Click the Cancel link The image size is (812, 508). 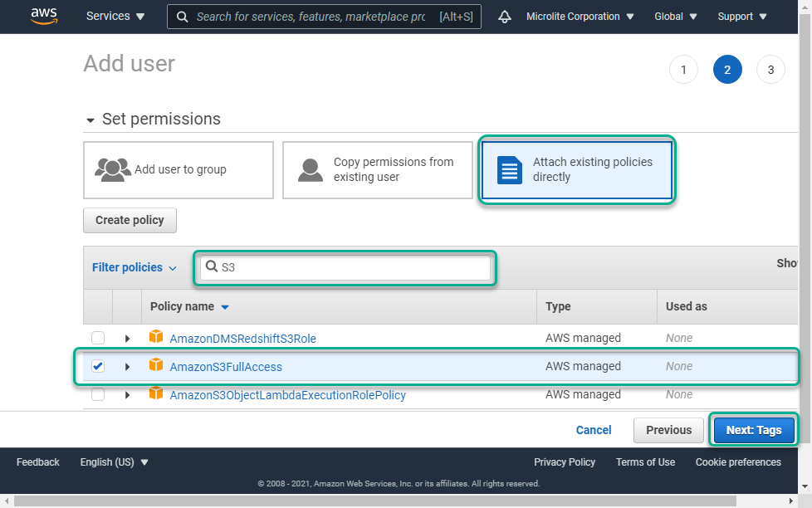pyautogui.click(x=594, y=430)
